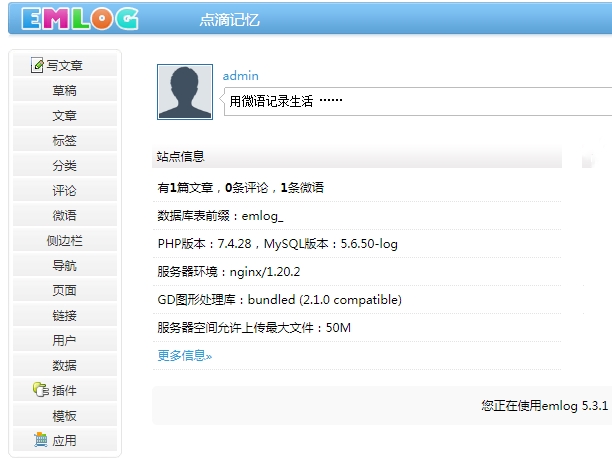Open the 文章 articles menu item

pyautogui.click(x=65, y=116)
